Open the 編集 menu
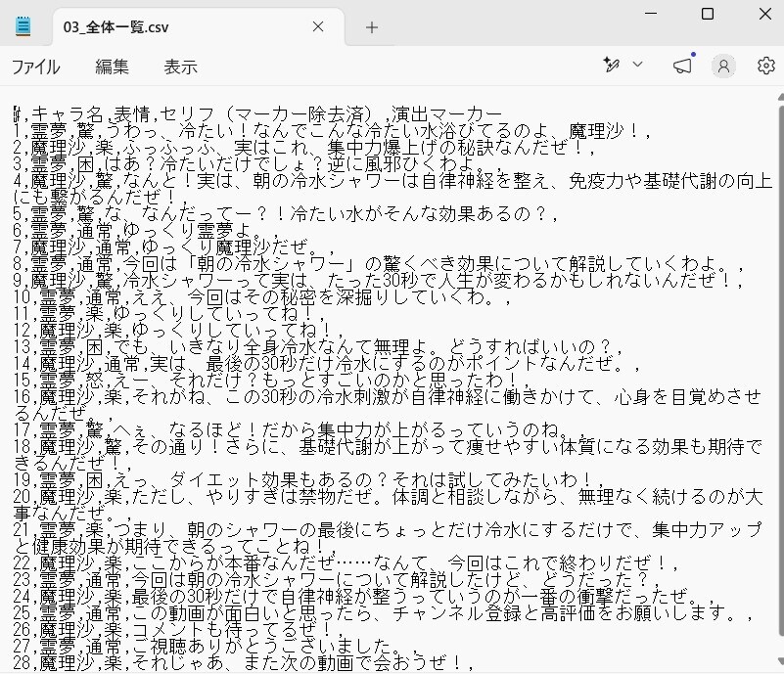 coord(112,67)
